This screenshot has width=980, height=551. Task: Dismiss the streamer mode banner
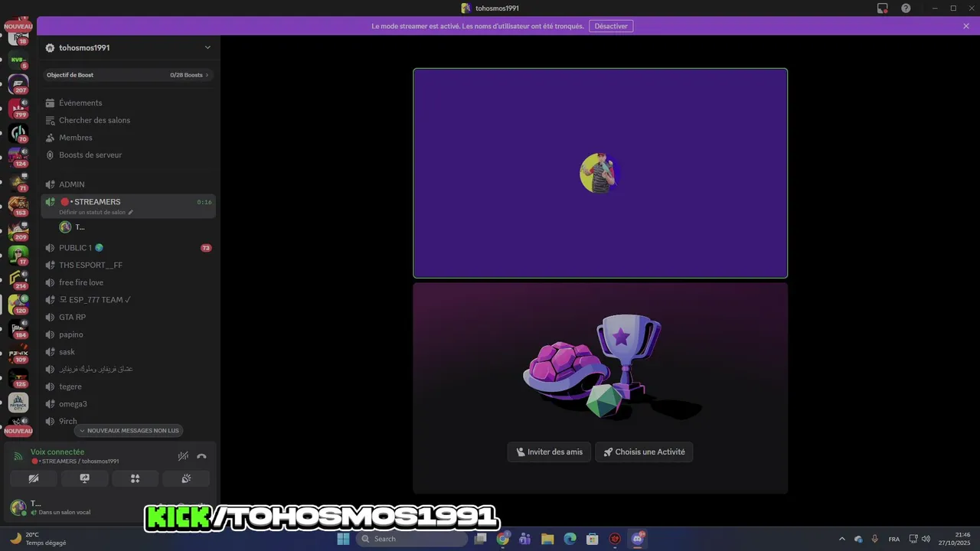point(966,26)
